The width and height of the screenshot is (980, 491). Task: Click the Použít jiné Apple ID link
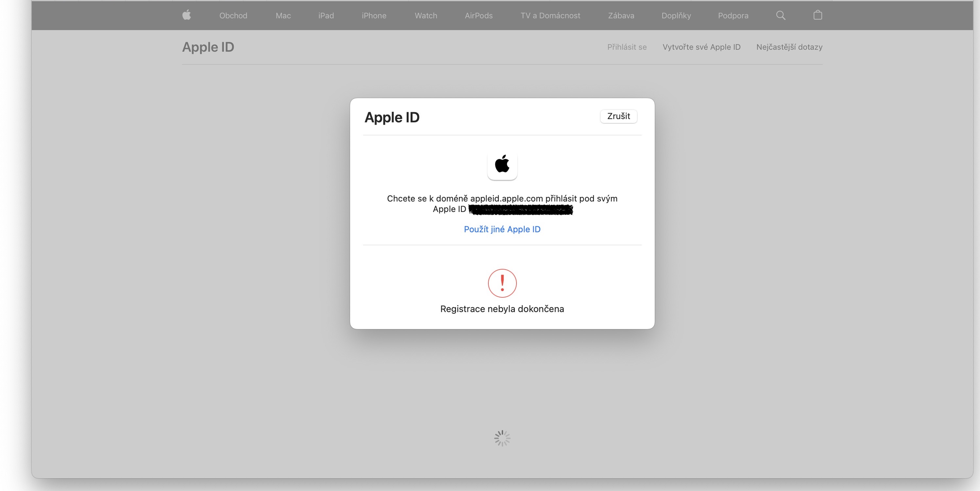click(502, 229)
